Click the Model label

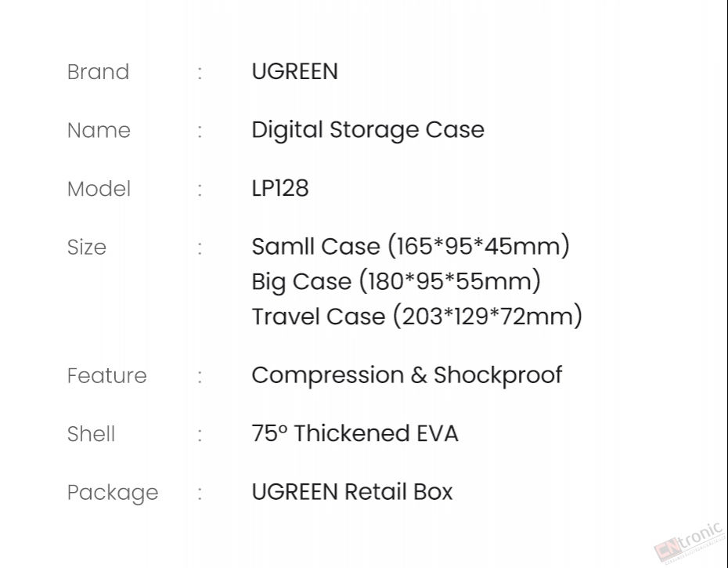click(99, 189)
